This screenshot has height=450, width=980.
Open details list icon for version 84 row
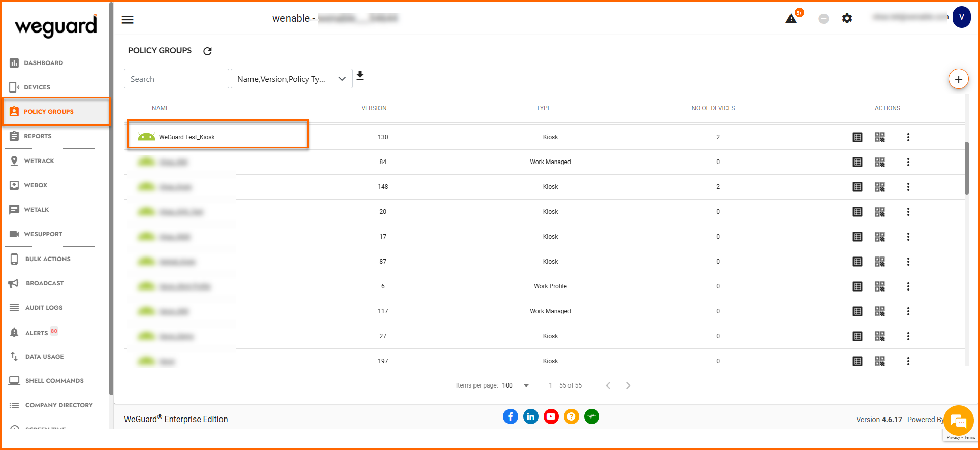coord(858,162)
